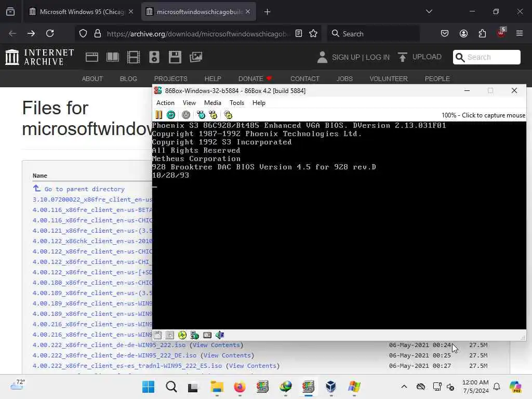This screenshot has height=399, width=532.
Task: Open Firefox account icon
Action: [x=463, y=33]
